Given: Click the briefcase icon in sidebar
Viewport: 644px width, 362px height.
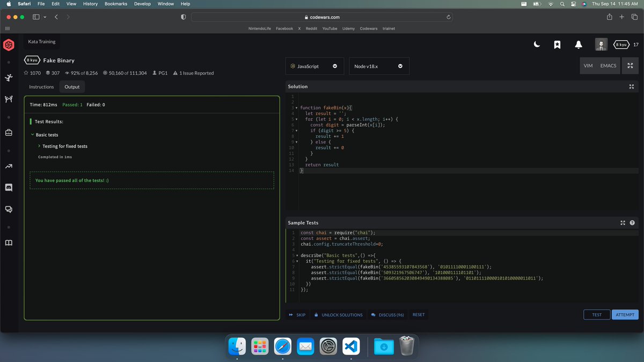Looking at the screenshot, I should 8,132.
